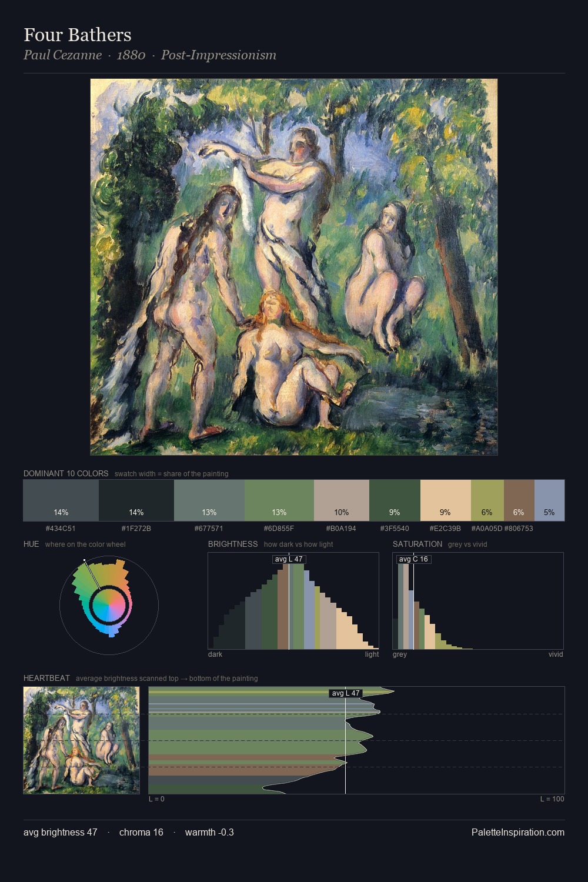
Task: Select the olive #A0A05D swatch
Action: point(487,500)
